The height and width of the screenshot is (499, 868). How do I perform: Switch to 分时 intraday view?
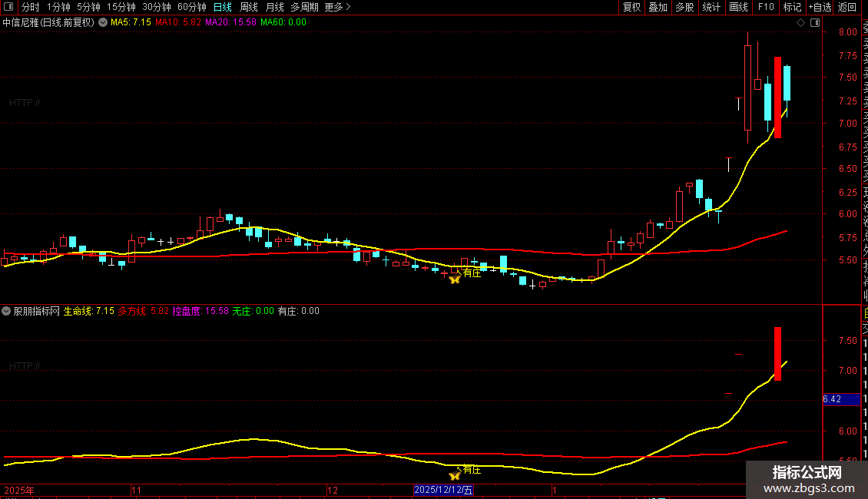[31, 7]
